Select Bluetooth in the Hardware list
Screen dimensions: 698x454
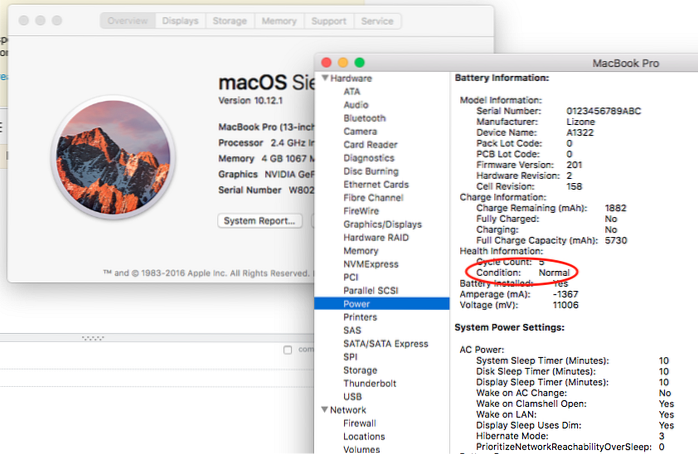point(363,118)
